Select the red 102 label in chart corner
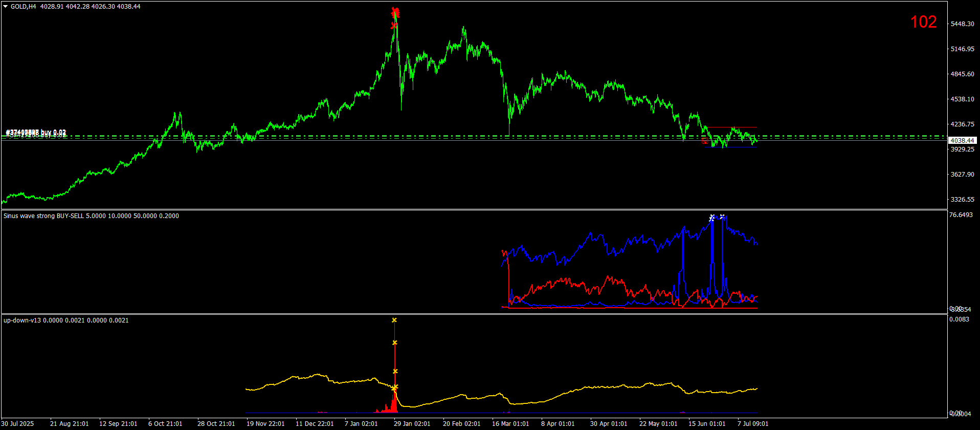 pos(924,22)
